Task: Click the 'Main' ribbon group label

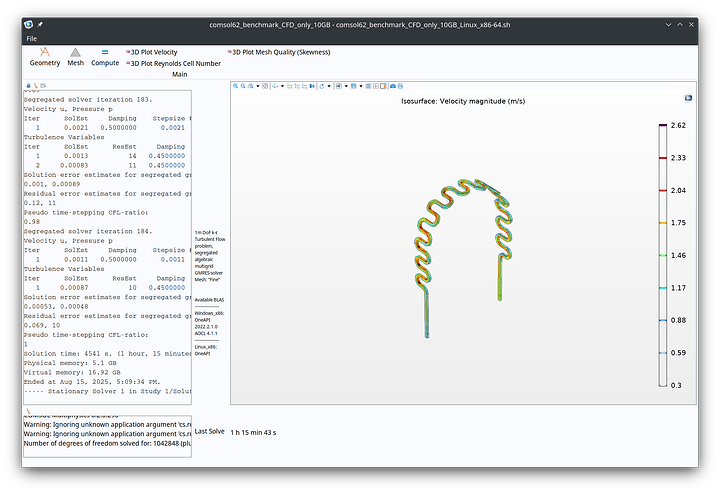Action: (180, 74)
